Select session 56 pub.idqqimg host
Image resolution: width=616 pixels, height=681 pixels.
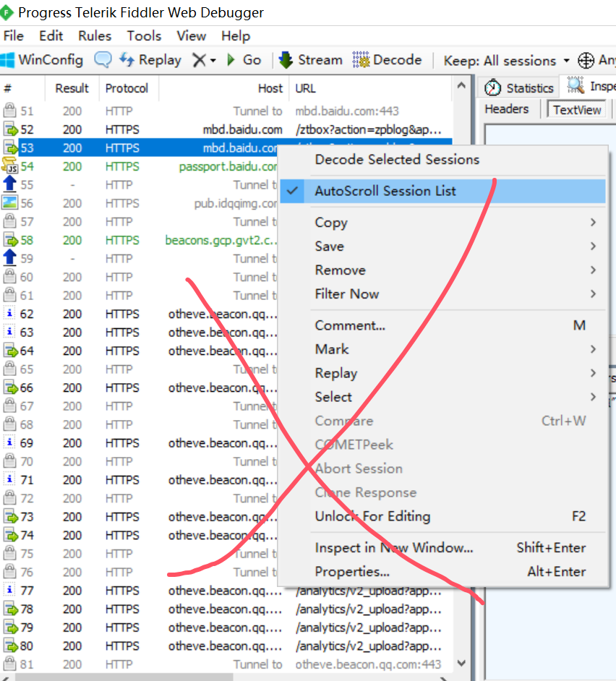click(235, 203)
